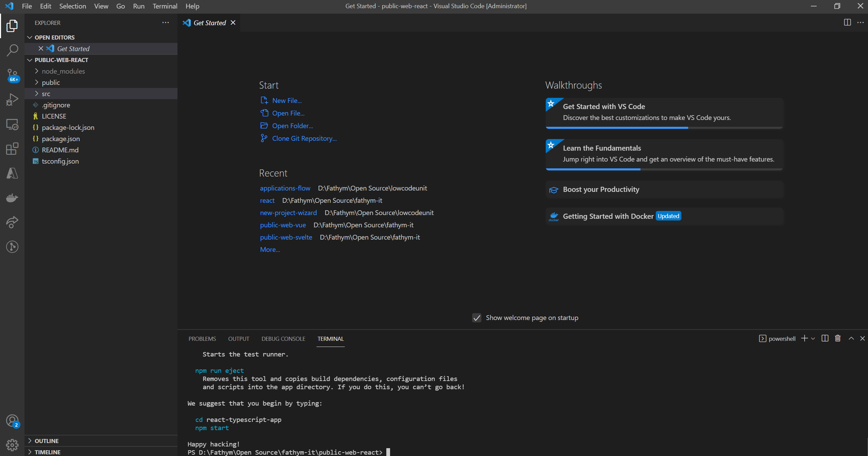Collapse the PUBLIC-WEB-REACT folder section
This screenshot has height=456, width=868.
point(30,60)
